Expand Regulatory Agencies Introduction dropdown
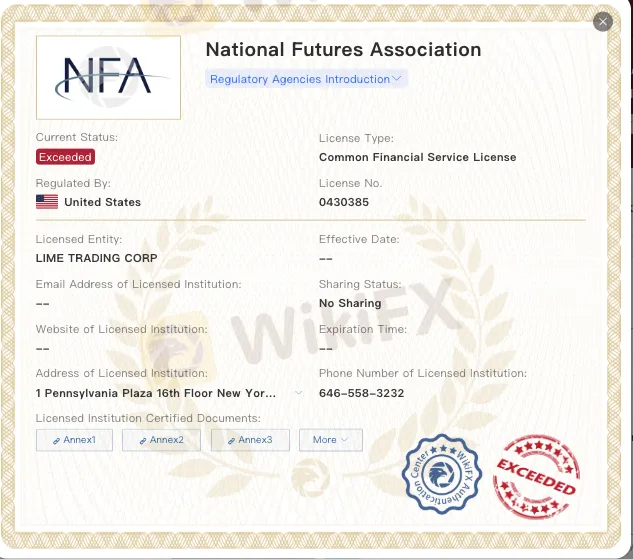 click(x=306, y=79)
